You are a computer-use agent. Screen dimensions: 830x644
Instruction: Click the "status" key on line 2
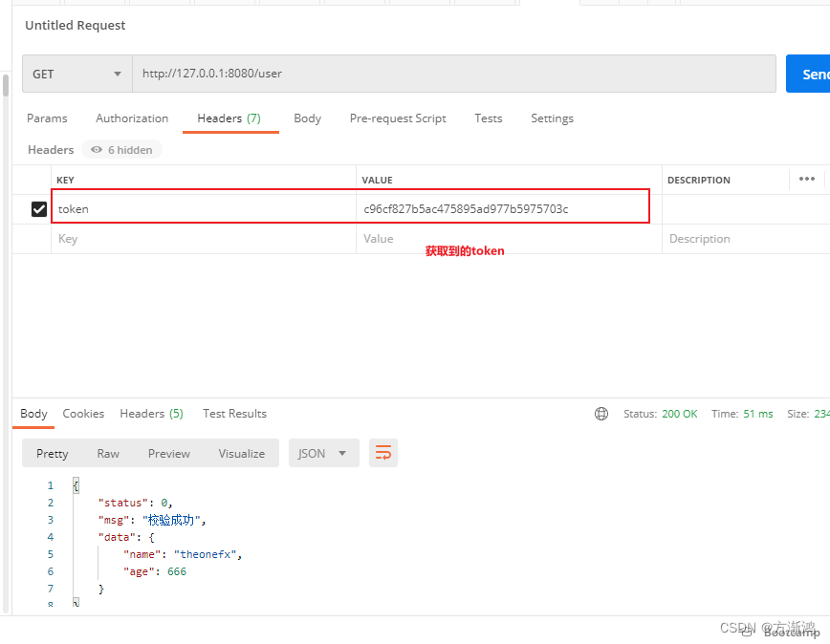(123, 503)
